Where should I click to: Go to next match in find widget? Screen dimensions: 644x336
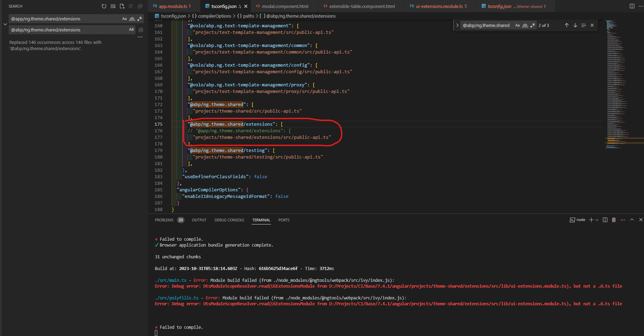point(575,25)
